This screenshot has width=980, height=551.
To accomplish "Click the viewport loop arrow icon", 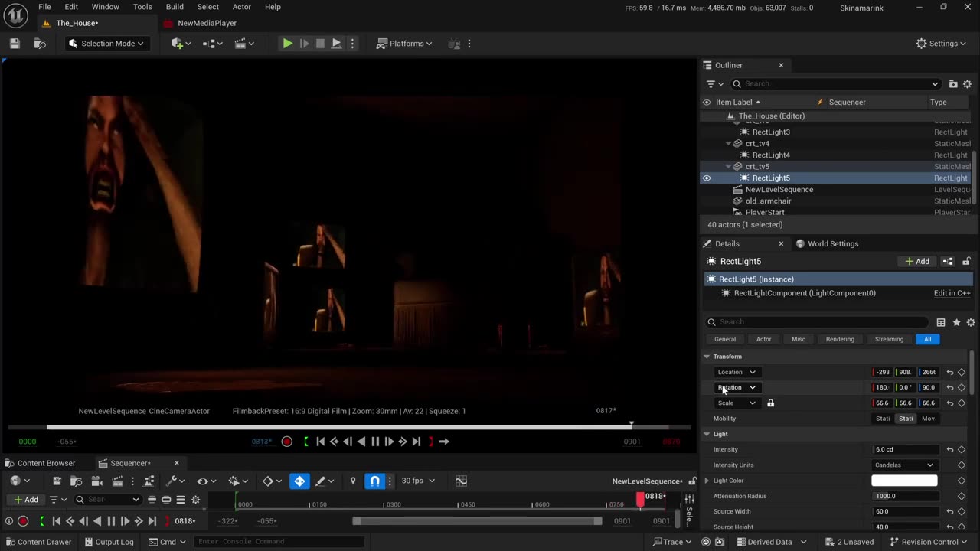I will click(443, 442).
